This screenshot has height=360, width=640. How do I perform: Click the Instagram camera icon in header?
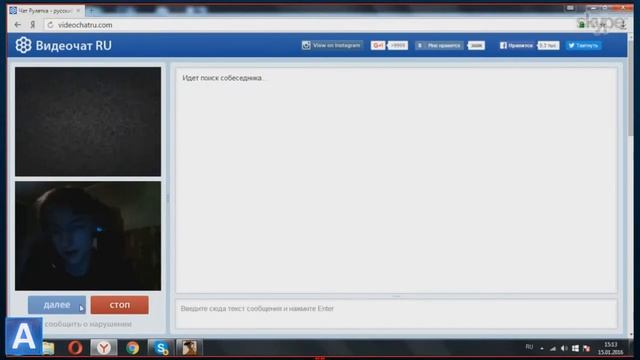pyautogui.click(x=306, y=45)
